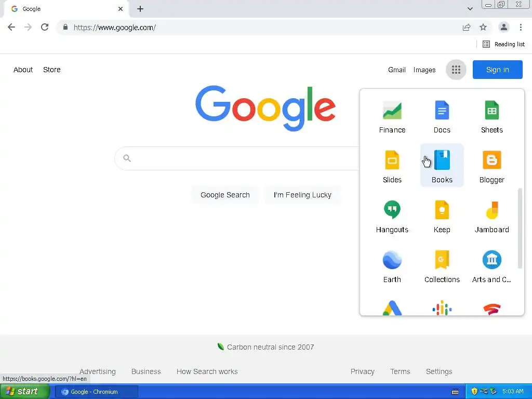Click the on-screen keyboard tray icon
Viewport: 532px width, 399px height.
click(455, 392)
